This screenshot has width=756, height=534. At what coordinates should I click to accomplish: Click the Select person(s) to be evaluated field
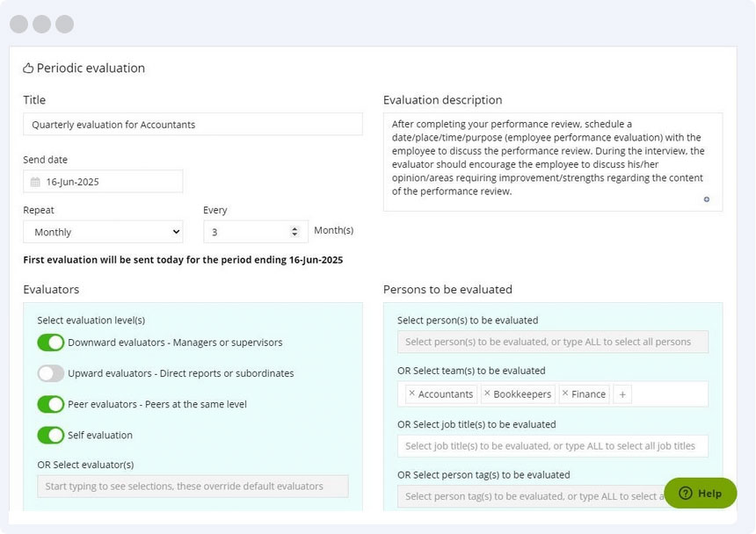(552, 342)
